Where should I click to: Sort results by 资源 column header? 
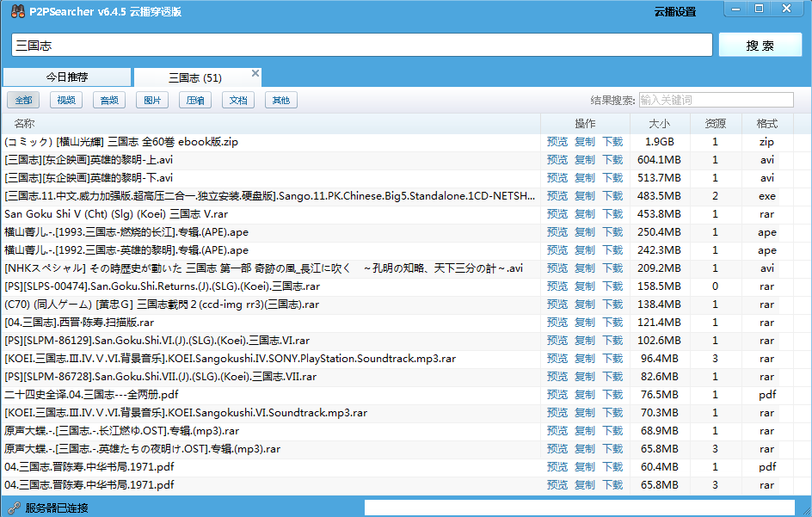[x=715, y=124]
